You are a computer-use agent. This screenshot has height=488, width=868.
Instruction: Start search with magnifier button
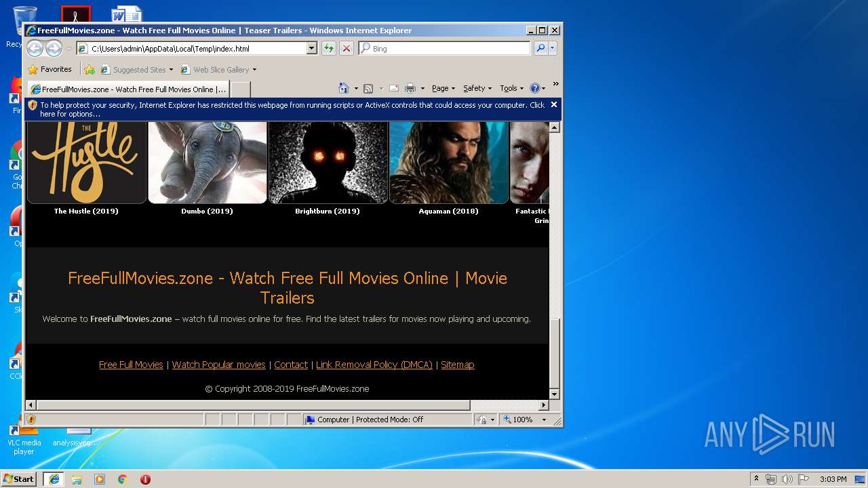coord(540,48)
